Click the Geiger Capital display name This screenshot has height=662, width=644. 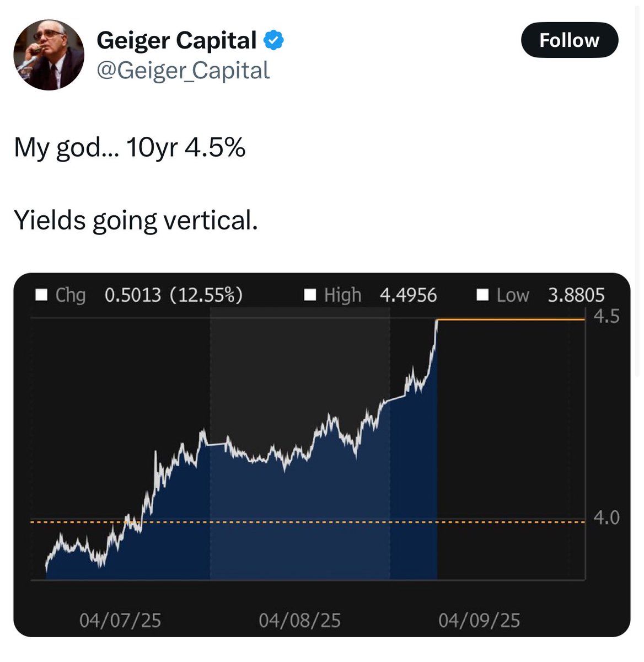tap(176, 40)
